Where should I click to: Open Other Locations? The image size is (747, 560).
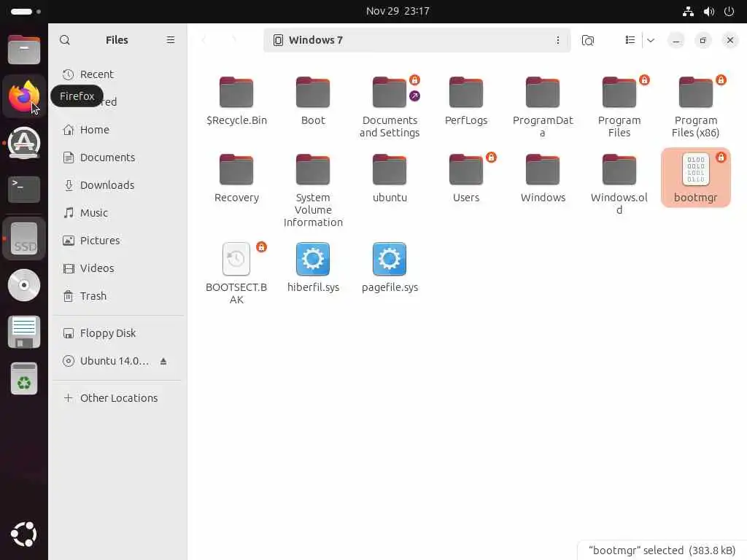(x=117, y=398)
